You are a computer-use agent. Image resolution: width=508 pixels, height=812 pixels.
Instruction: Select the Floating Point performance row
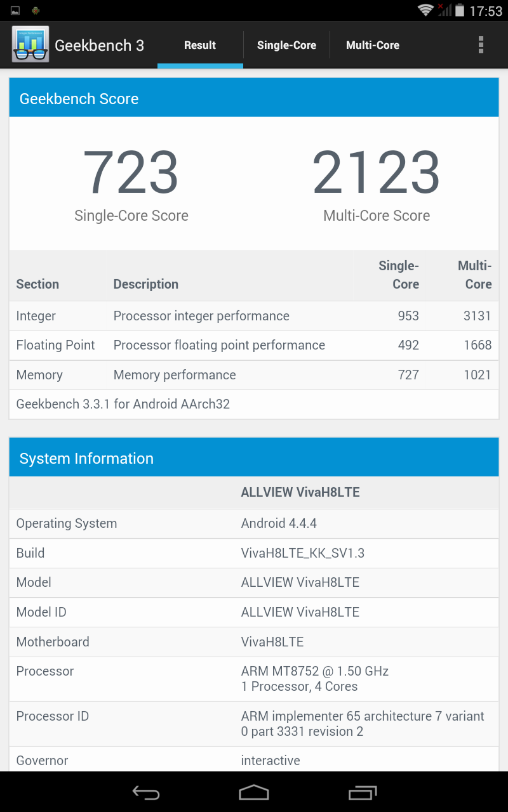coord(253,345)
